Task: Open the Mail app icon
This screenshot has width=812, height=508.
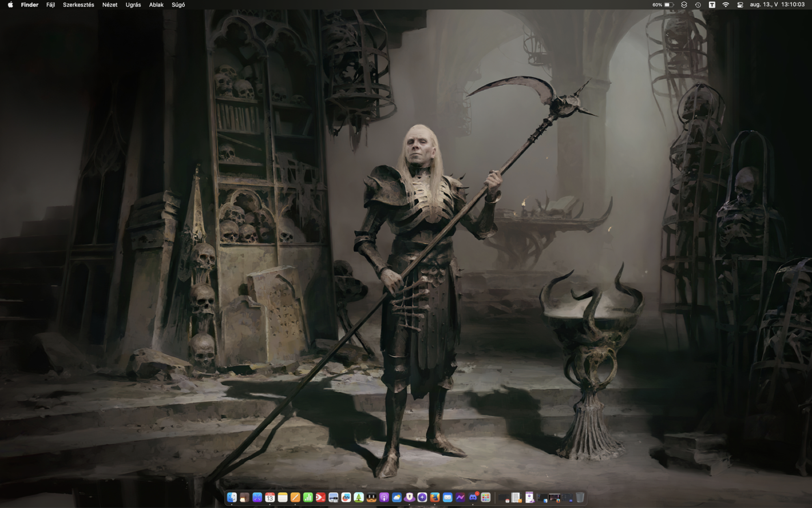Action: [447, 497]
